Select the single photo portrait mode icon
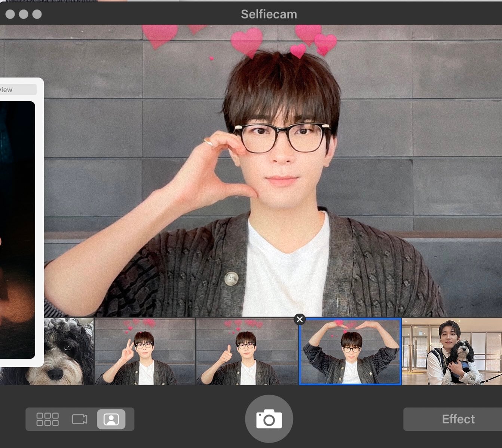502x448 pixels. (111, 419)
